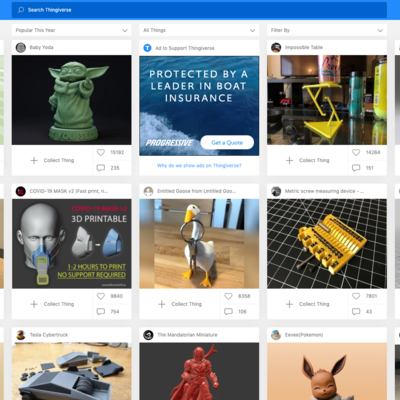
Task: Open The Mandalorian Miniature title
Action: [x=187, y=335]
